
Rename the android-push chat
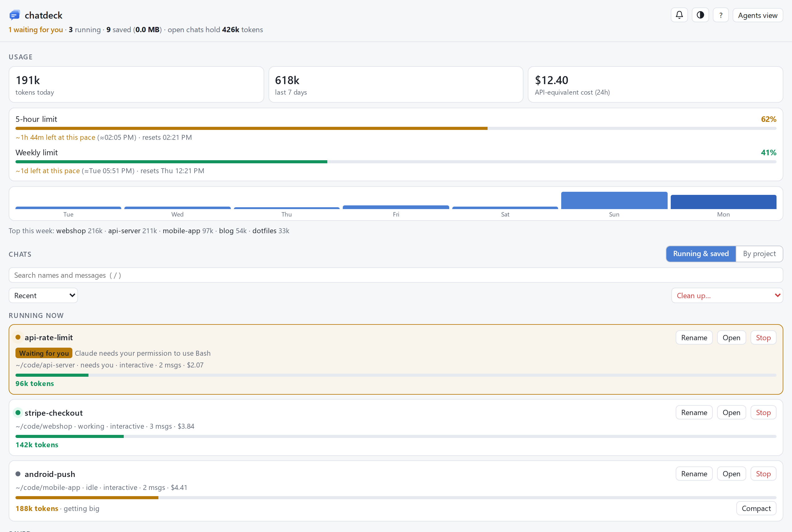[x=694, y=474]
